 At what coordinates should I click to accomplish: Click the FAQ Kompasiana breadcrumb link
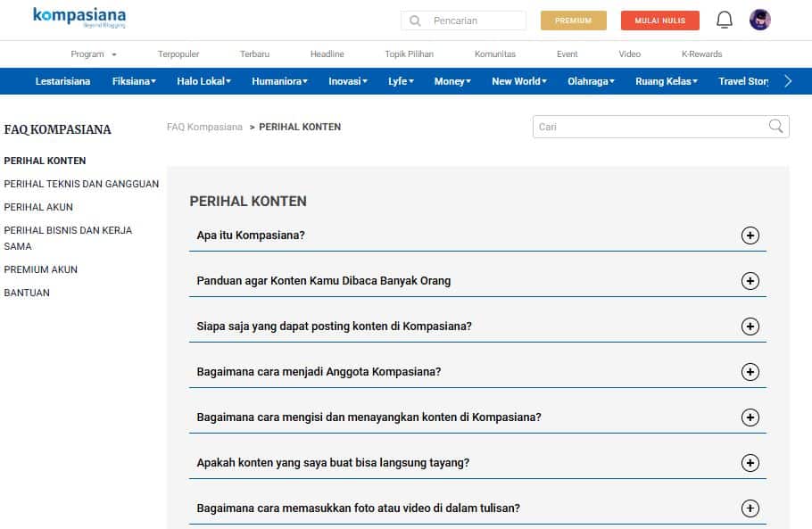[203, 127]
